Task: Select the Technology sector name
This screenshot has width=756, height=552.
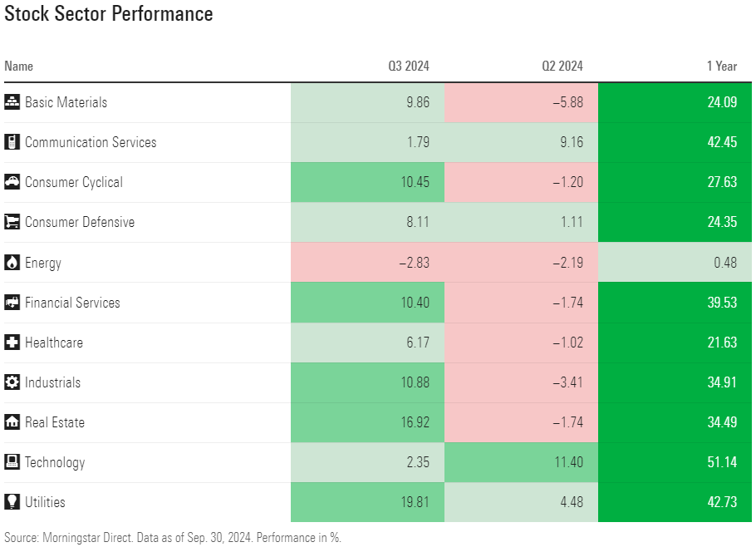Action: coord(55,462)
